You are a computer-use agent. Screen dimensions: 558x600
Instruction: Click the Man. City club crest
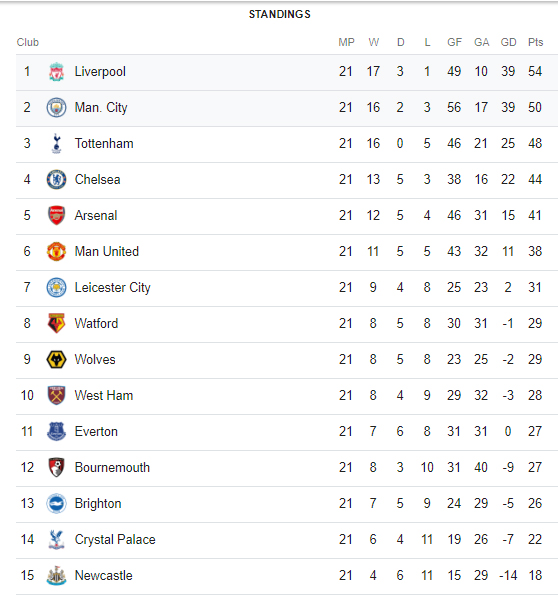[x=56, y=108]
